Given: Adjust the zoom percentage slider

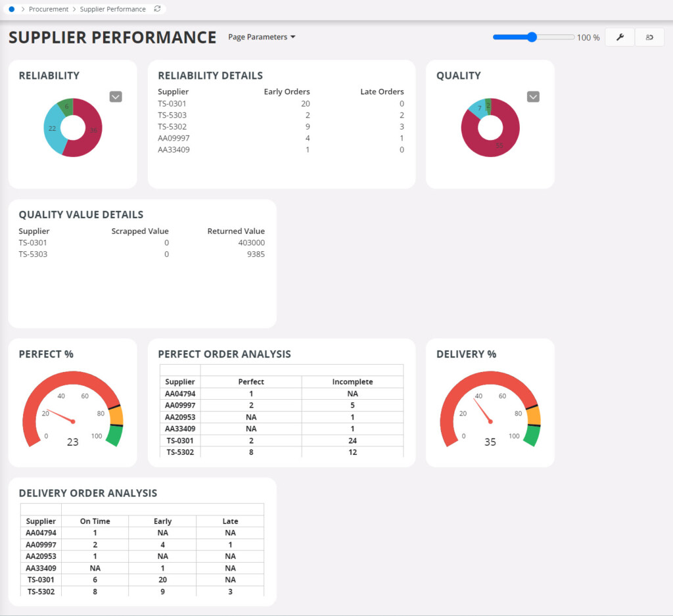Looking at the screenshot, I should pyautogui.click(x=532, y=37).
